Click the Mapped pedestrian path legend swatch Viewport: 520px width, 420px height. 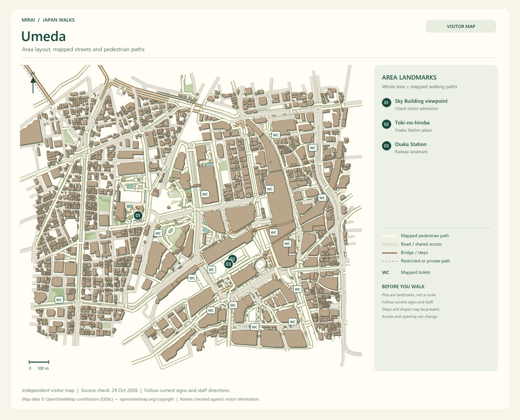click(x=390, y=236)
